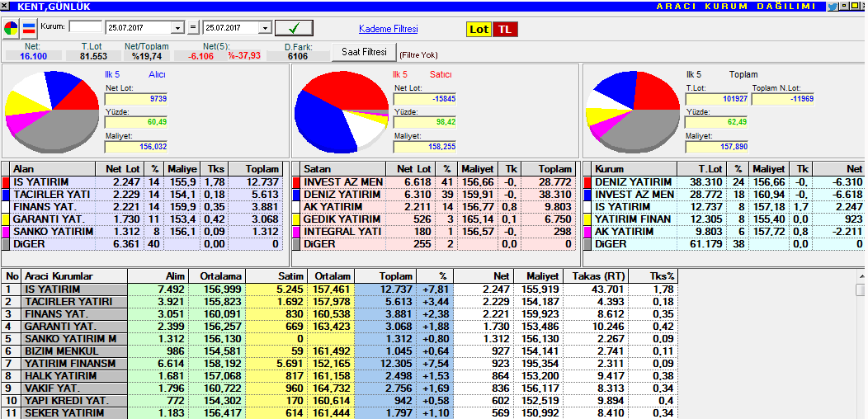
Task: Click DENIZ YATIRIM in the Satan table
Action: click(x=342, y=195)
